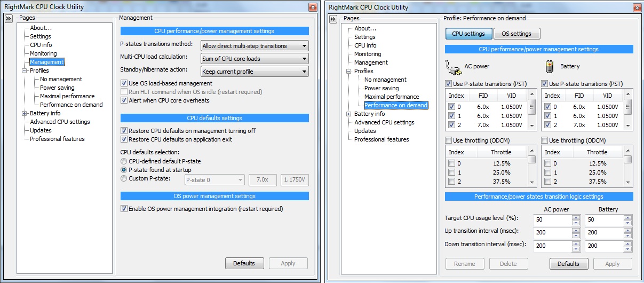Viewport: 644px width, 283px height.
Task: Toggle Use OS load-based management
Action: (x=124, y=83)
